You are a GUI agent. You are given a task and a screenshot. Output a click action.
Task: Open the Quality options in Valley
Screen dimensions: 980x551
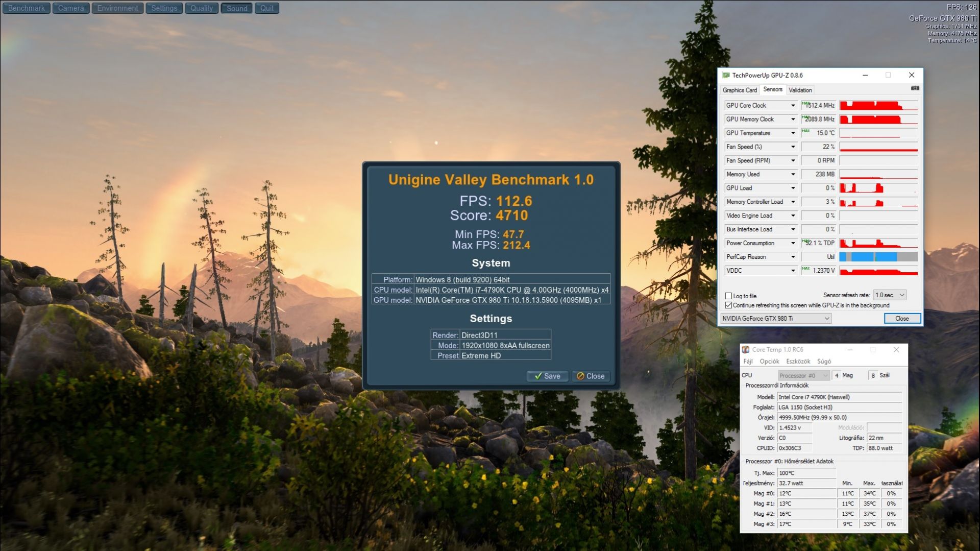(x=202, y=8)
